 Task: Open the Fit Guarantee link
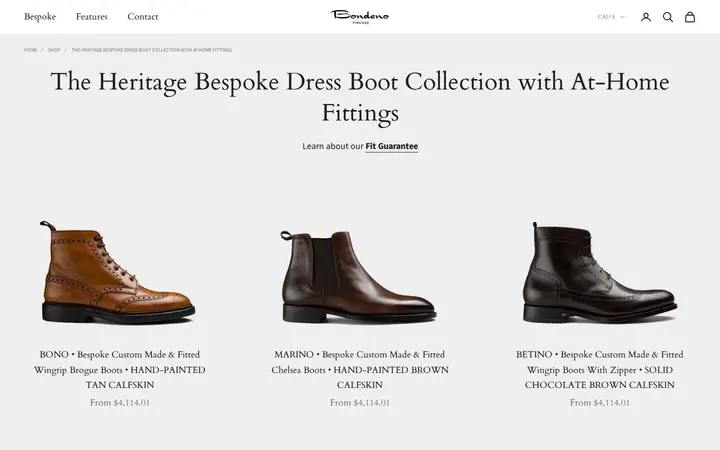392,146
